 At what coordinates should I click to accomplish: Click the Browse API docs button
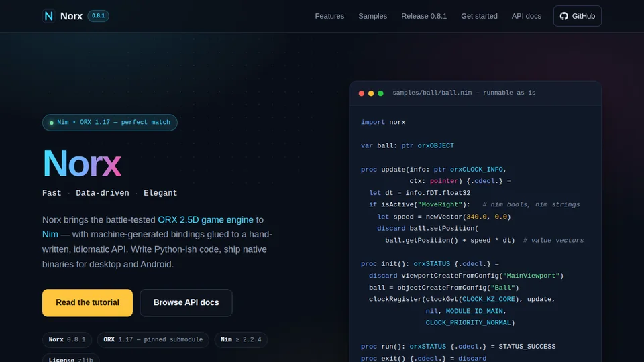186,302
